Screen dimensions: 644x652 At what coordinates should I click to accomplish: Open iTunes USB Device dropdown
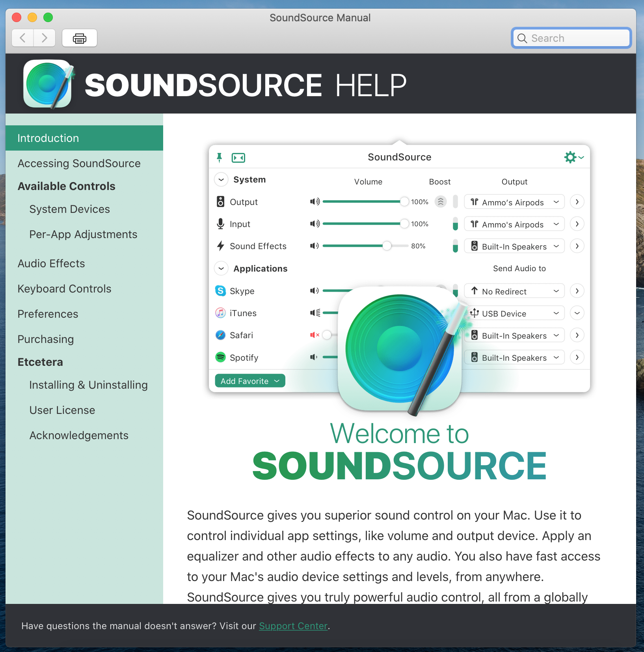click(514, 313)
